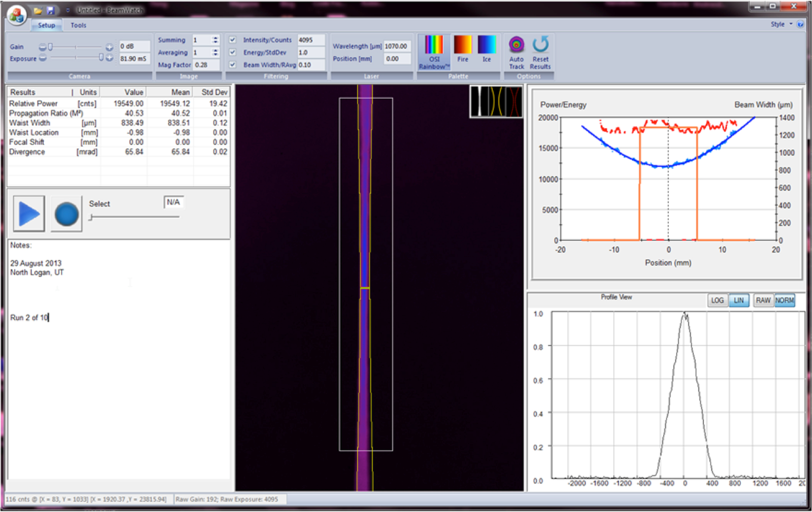Click the Summing value spinner arrows
Image resolution: width=812 pixels, height=512 pixels.
click(215, 40)
